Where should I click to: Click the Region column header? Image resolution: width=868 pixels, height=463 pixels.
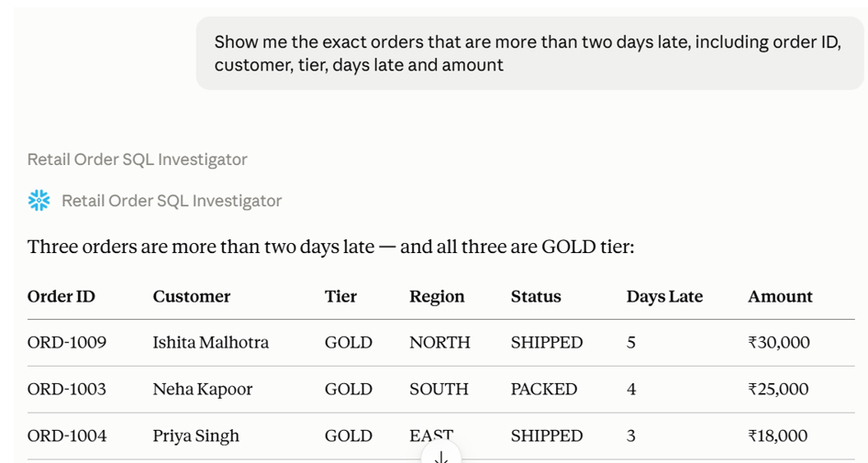tap(437, 297)
